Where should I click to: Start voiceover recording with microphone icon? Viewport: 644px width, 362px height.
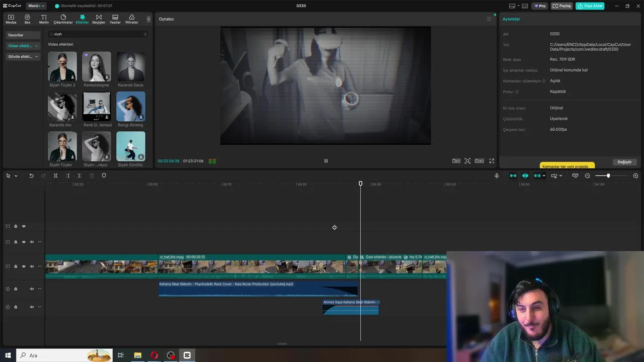(497, 175)
